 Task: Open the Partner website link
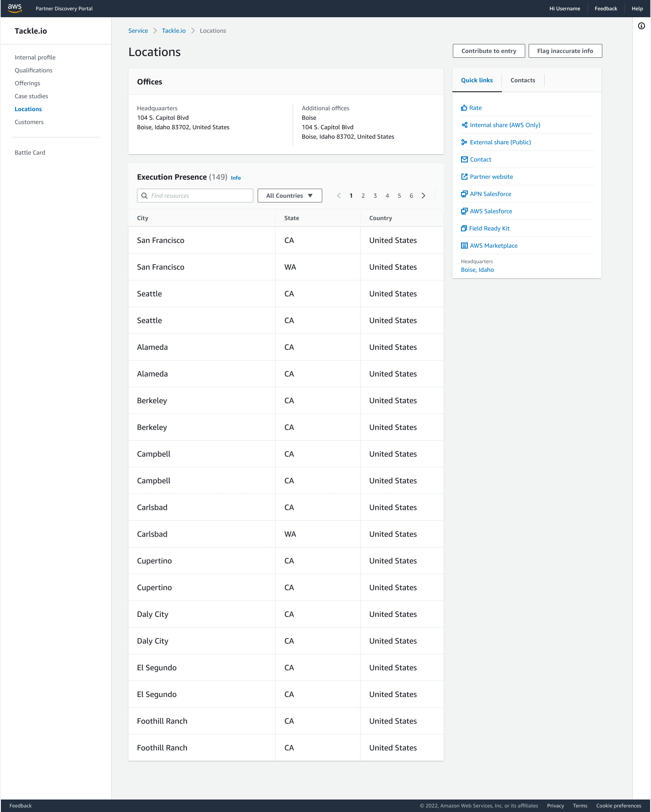click(x=492, y=177)
